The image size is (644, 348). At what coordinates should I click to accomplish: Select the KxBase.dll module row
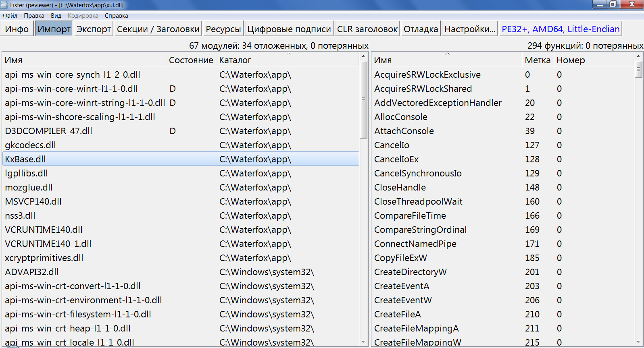tap(181, 159)
